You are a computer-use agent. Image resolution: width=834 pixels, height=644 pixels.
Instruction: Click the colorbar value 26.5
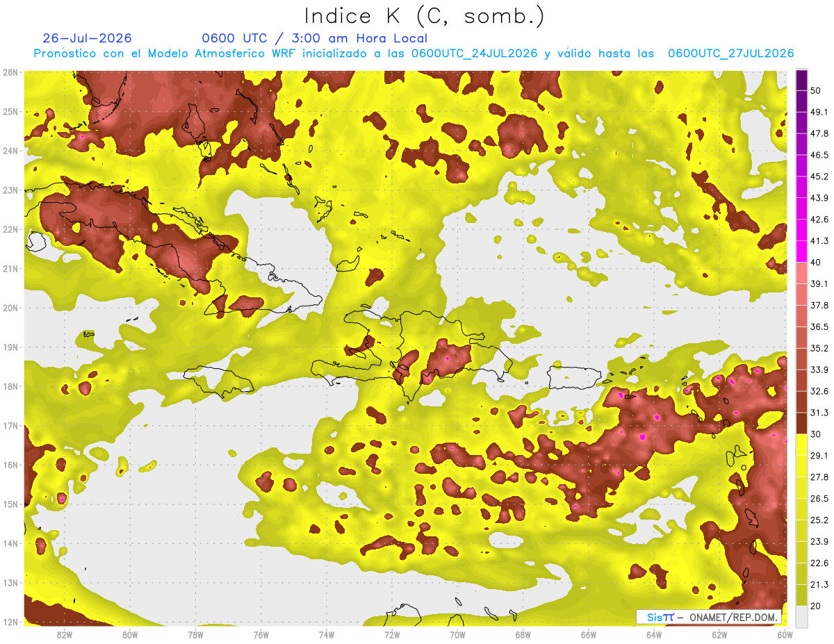[819, 498]
